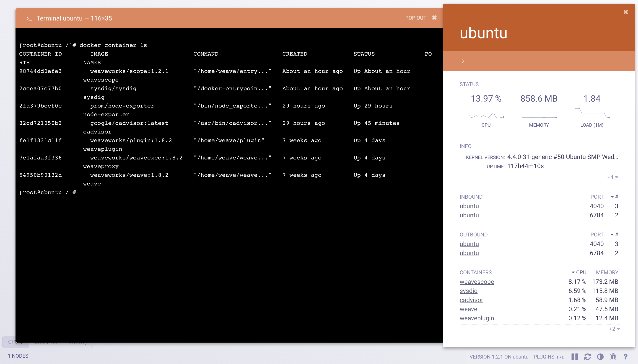The width and height of the screenshot is (638, 364).
Task: Toggle contrast mode half-circle icon
Action: [600, 357]
